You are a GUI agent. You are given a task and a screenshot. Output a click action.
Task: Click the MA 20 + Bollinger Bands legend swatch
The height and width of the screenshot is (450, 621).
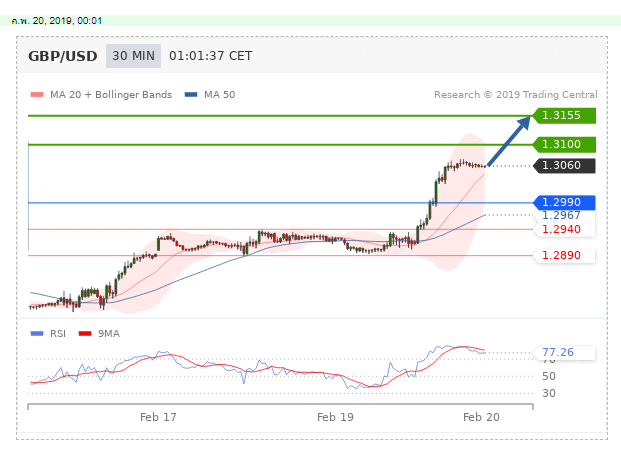[x=37, y=95]
